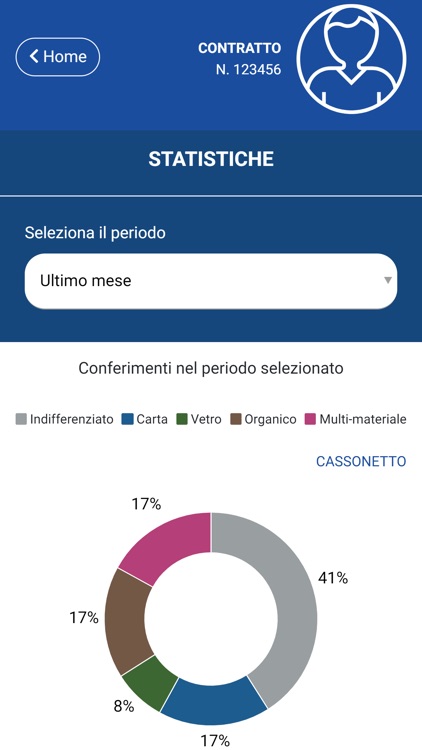Image resolution: width=422 pixels, height=750 pixels.
Task: Hide the Multi-materiale legend label
Action: [x=363, y=419]
